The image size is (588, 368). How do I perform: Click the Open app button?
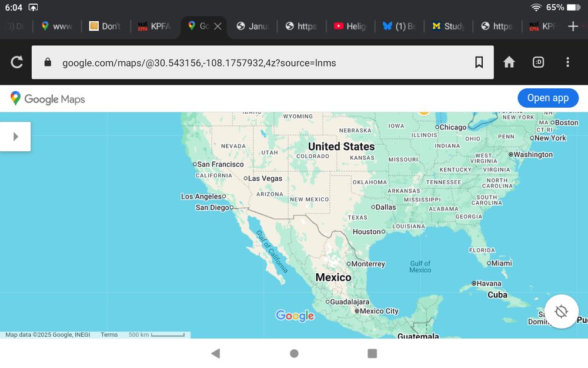548,98
